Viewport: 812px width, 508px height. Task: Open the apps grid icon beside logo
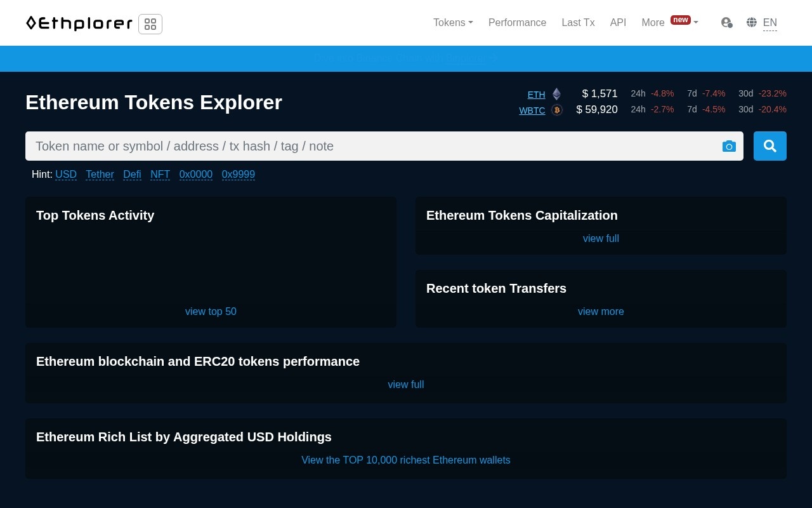click(x=150, y=24)
